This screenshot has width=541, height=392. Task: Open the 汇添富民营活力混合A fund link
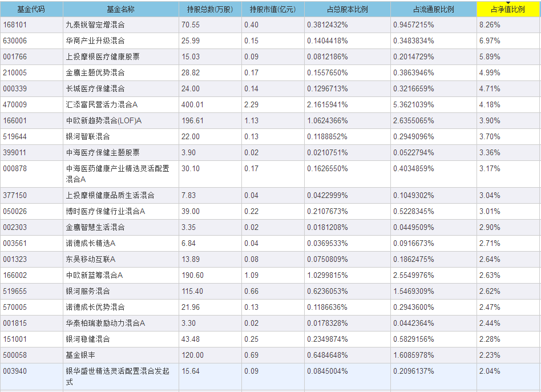click(102, 105)
